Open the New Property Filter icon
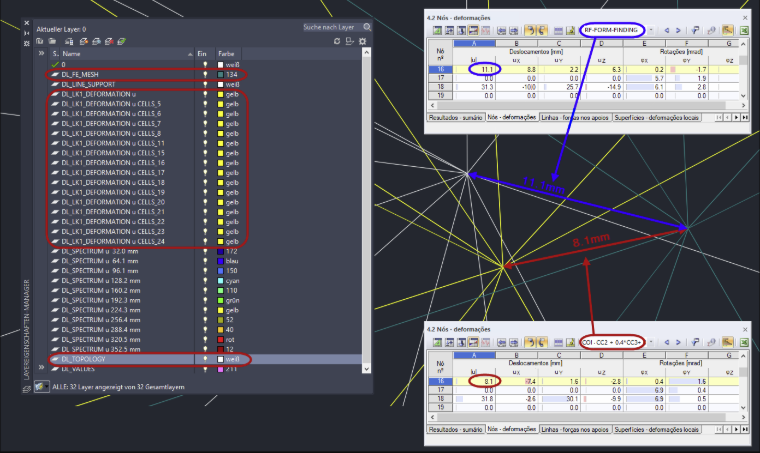Screen dimensions: 760x453 (40, 42)
